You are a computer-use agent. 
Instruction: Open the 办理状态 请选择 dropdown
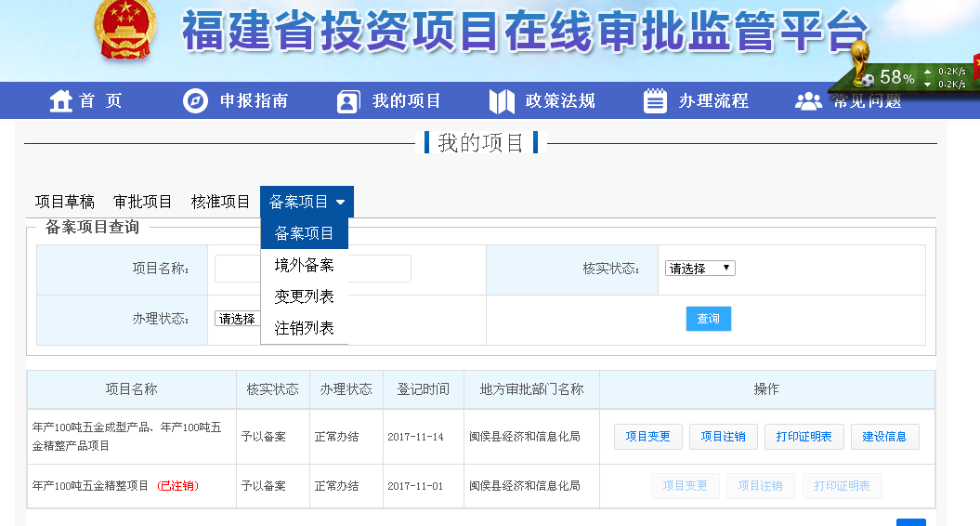(238, 319)
